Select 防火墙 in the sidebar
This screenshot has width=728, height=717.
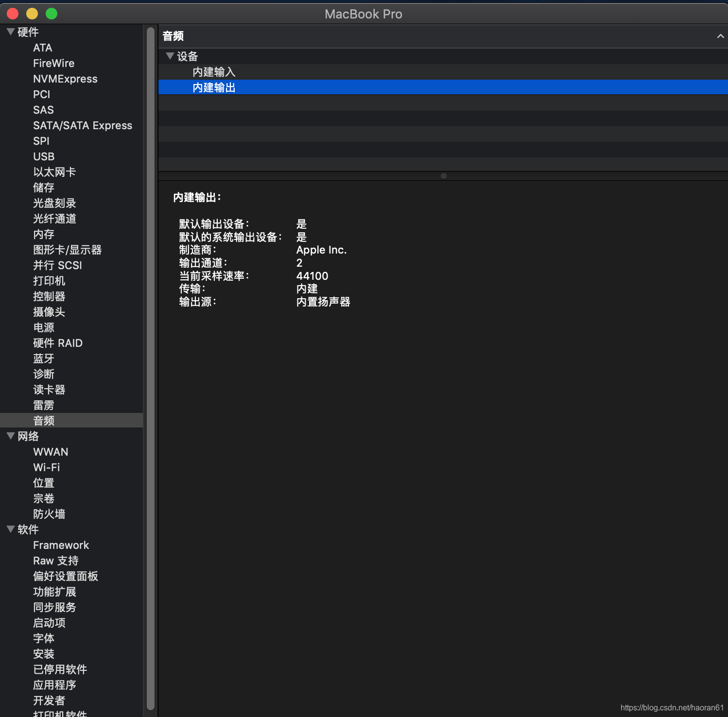point(49,514)
